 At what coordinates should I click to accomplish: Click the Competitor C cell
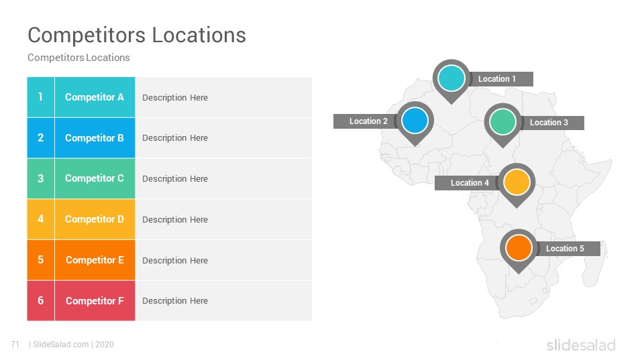[x=95, y=178]
